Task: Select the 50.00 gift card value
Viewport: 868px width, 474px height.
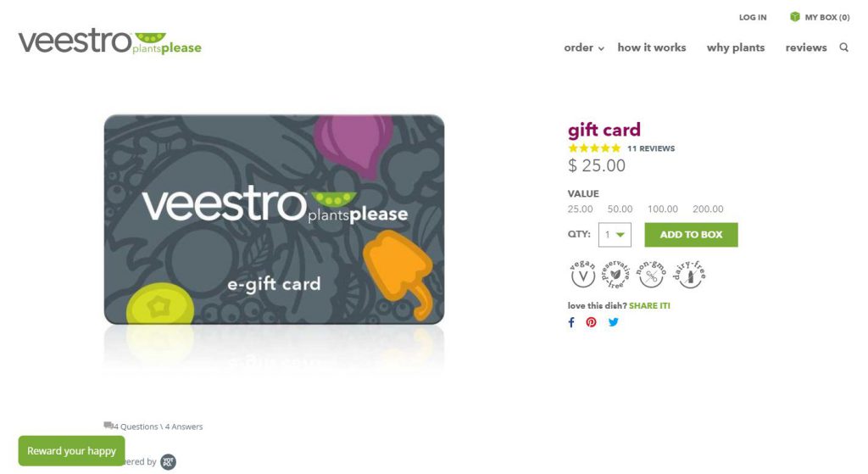Action: pyautogui.click(x=620, y=209)
